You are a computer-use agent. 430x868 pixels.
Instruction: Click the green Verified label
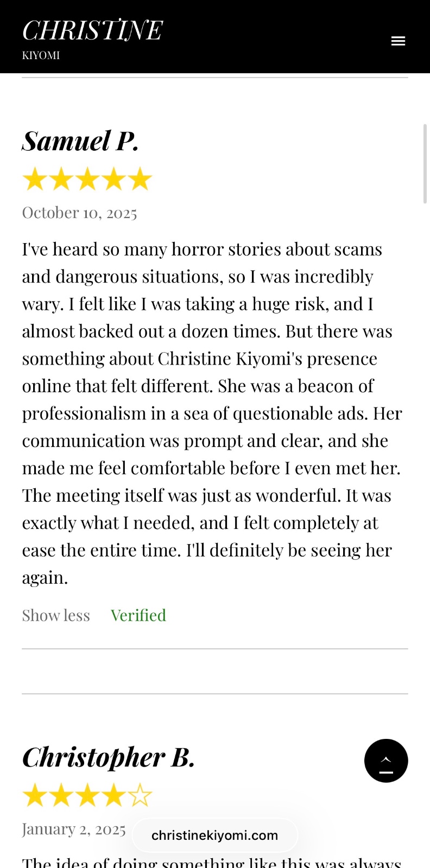138,615
